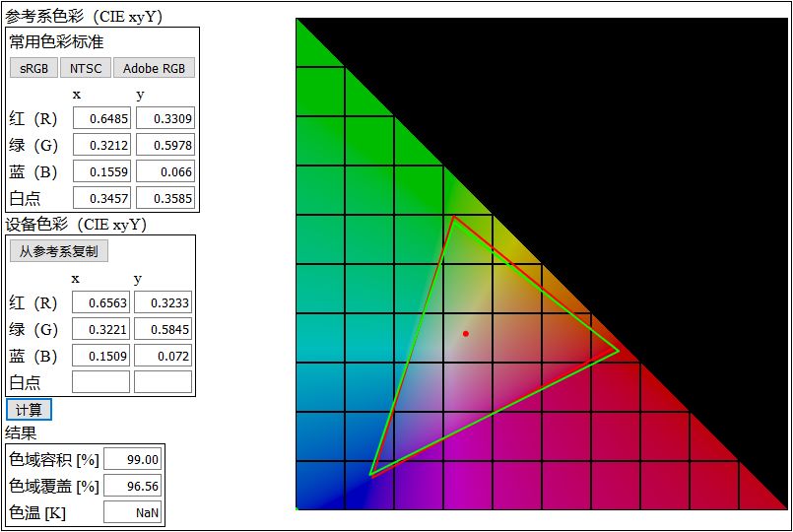Edit device red x value 0.6563

(x=100, y=302)
